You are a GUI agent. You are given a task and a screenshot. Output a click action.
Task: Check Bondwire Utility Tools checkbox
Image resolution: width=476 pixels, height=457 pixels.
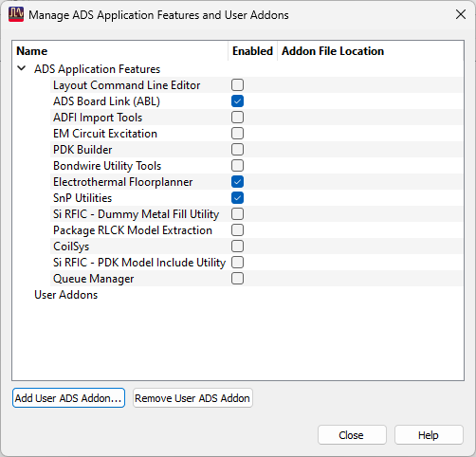coord(237,166)
